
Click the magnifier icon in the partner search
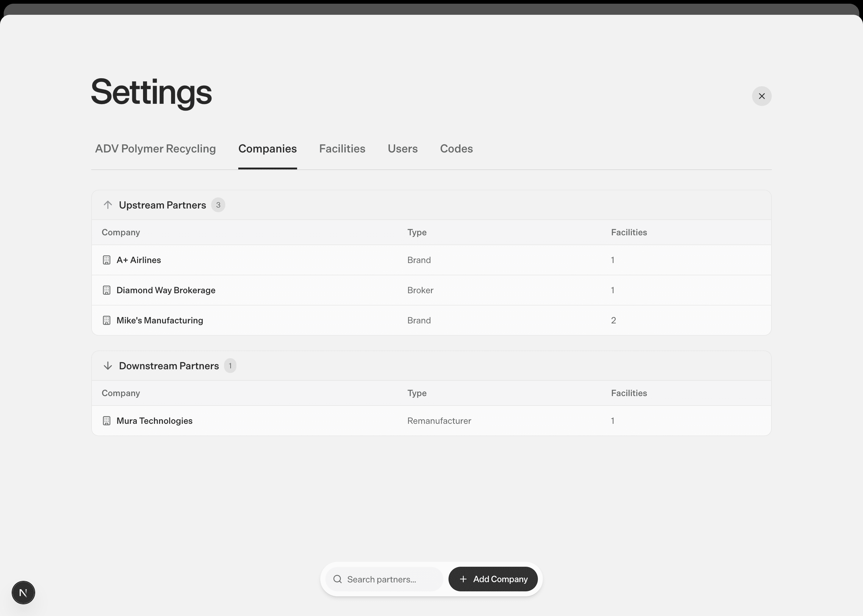pyautogui.click(x=337, y=579)
